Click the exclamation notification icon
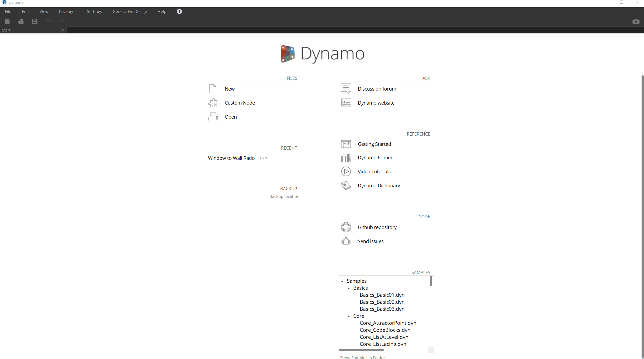 click(179, 11)
